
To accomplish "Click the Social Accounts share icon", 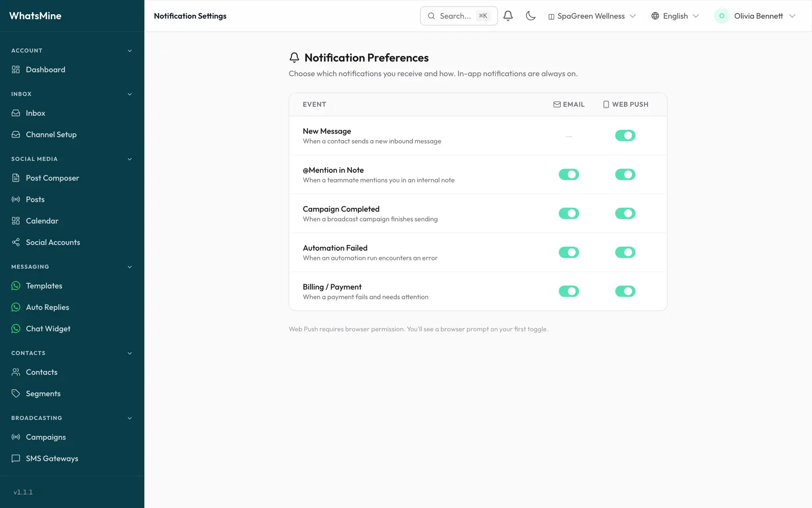I will coord(16,242).
